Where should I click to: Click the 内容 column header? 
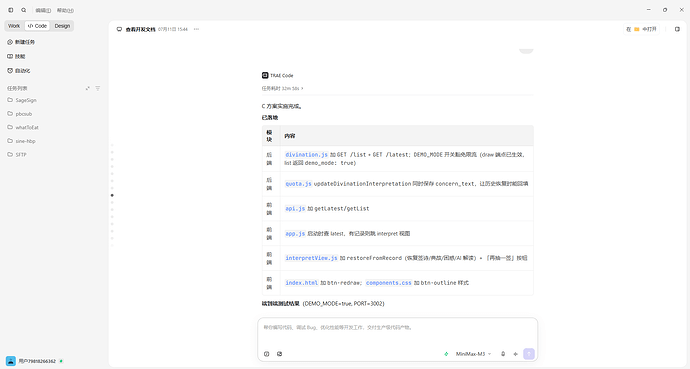tap(290, 136)
